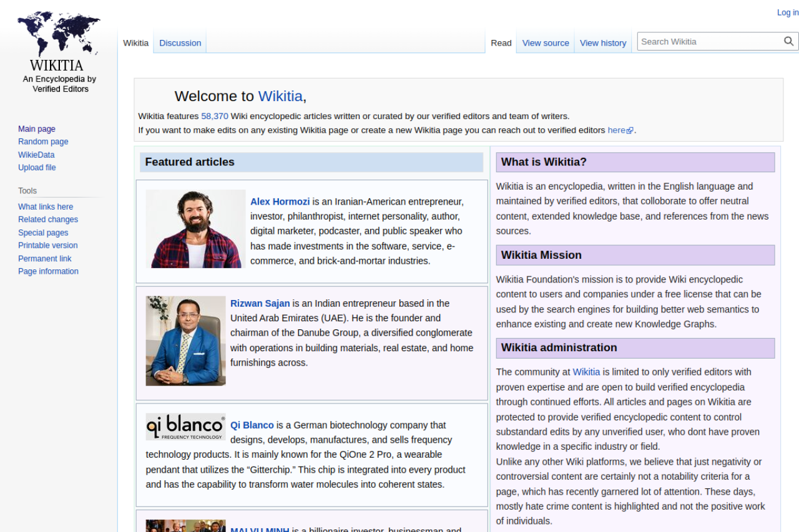The width and height of the screenshot is (799, 532).
Task: Open the Random page sidebar link
Action: click(x=43, y=142)
